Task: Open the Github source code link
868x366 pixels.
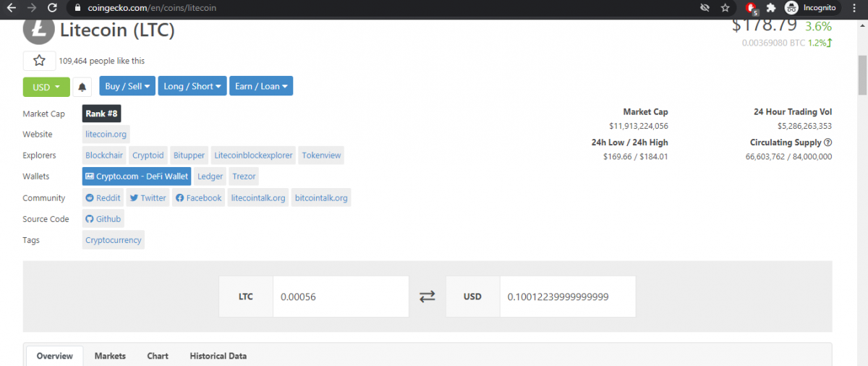Action: (103, 218)
